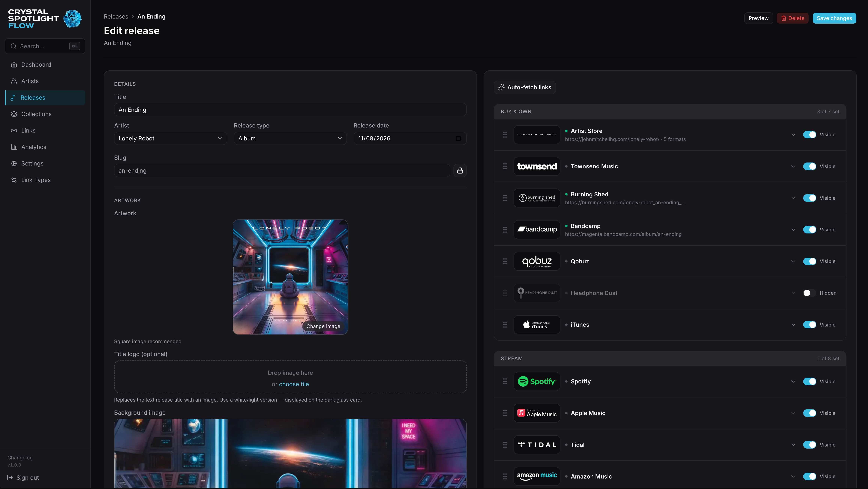Toggle Townsend Music visibility switch
The width and height of the screenshot is (868, 489).
[x=809, y=166]
